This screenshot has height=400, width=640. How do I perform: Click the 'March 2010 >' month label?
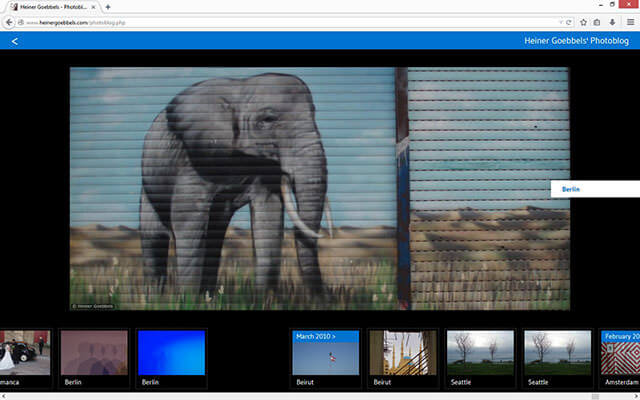316,336
